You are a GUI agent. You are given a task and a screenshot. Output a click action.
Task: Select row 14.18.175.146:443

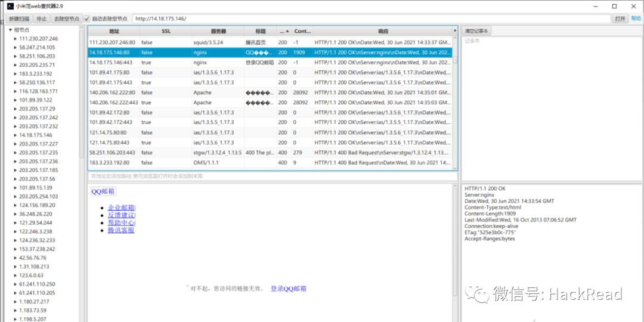(270, 63)
